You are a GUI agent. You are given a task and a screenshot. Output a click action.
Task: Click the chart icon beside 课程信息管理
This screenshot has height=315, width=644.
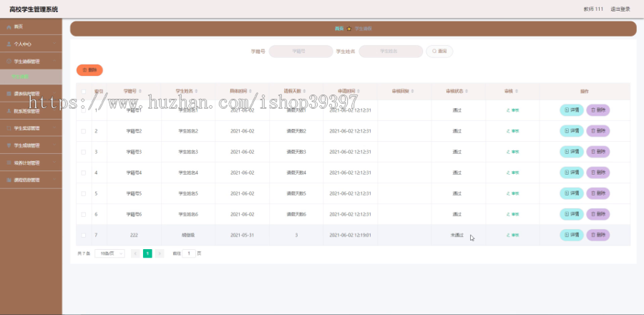[x=9, y=180]
